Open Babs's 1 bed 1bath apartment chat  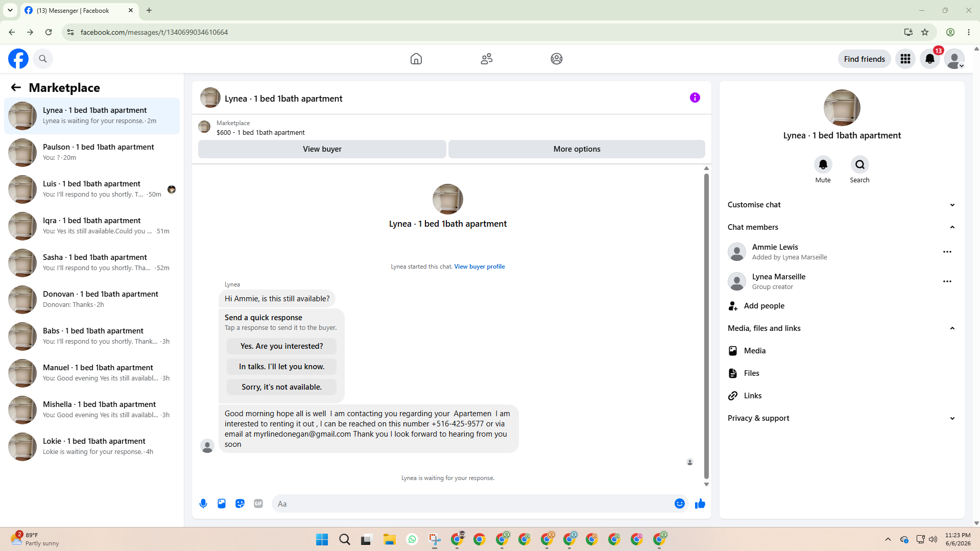(92, 337)
